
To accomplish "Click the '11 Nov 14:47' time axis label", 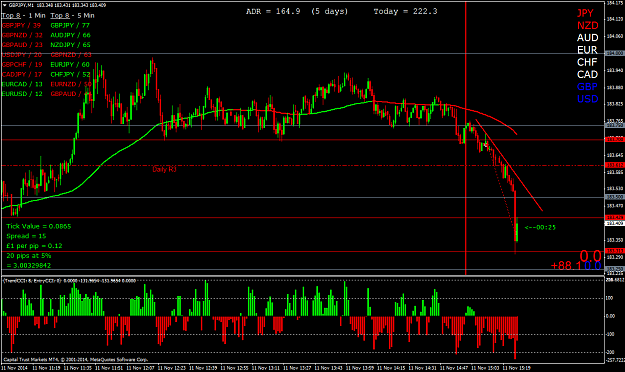I will [454, 368].
